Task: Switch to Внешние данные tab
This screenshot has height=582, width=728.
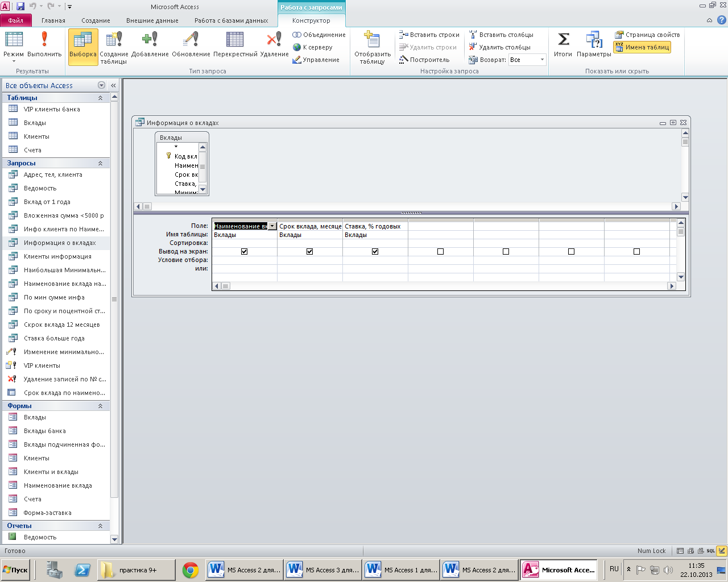Action: 152,20
